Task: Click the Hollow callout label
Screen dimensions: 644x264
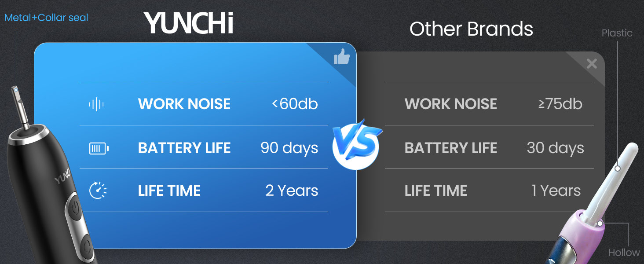Action: pos(624,253)
